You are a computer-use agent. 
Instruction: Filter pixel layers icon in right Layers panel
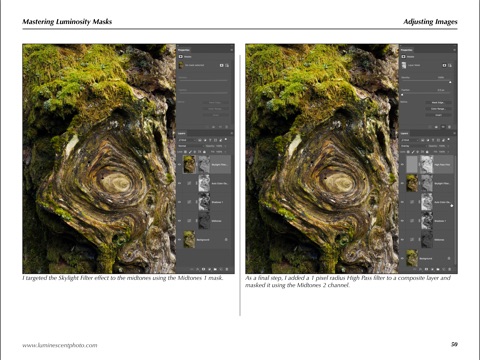click(x=423, y=140)
